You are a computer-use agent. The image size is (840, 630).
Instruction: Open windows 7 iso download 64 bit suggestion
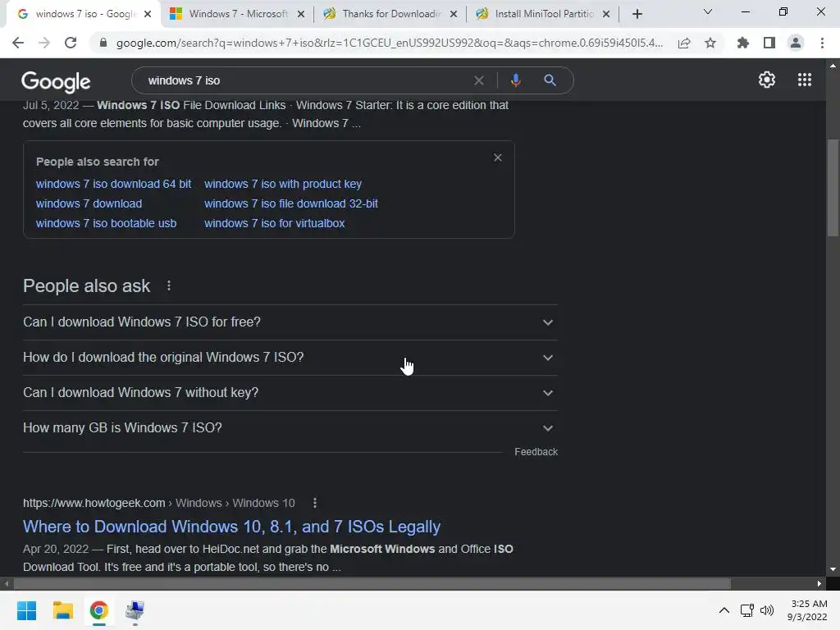(113, 184)
